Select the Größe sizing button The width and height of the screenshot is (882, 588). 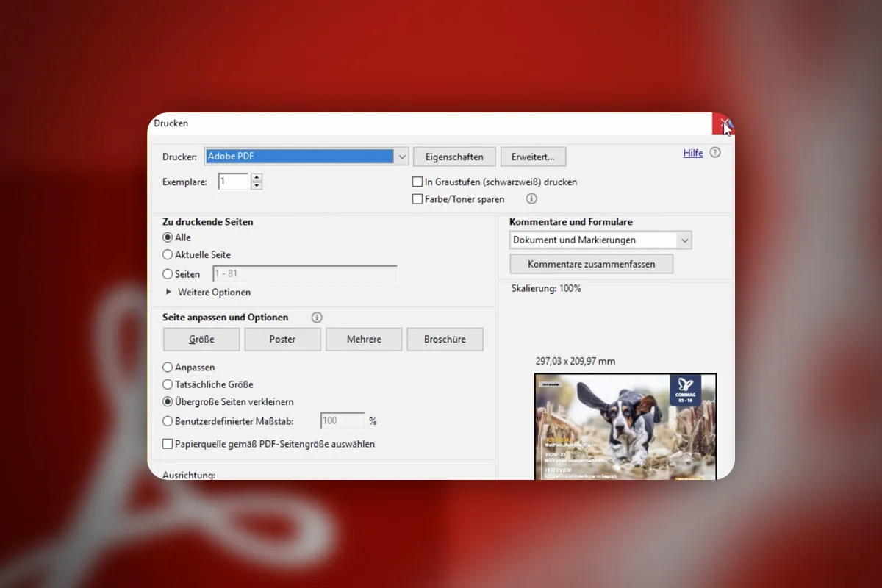[201, 340]
